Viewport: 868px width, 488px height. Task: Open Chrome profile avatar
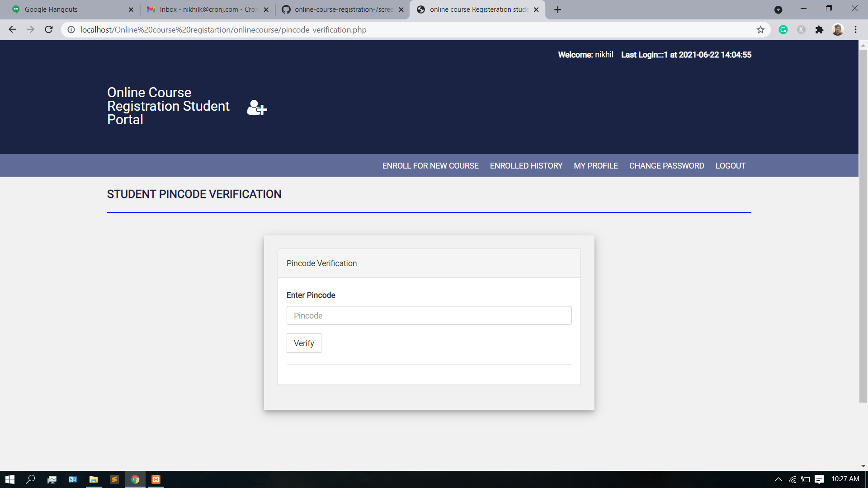[x=838, y=30]
